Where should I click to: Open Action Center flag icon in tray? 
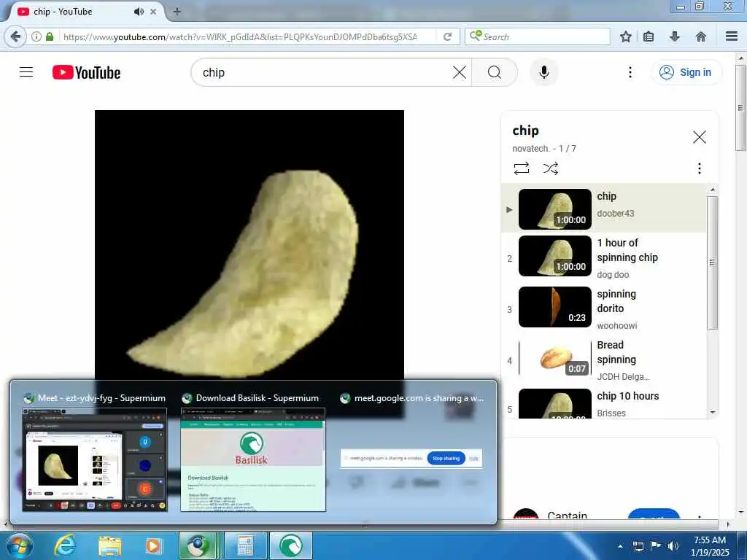coord(656,546)
